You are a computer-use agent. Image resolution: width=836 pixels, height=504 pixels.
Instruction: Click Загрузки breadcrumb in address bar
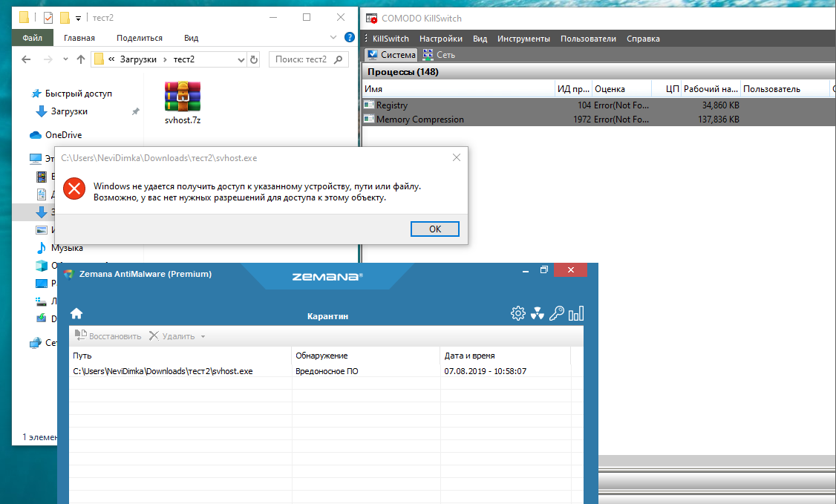point(138,59)
